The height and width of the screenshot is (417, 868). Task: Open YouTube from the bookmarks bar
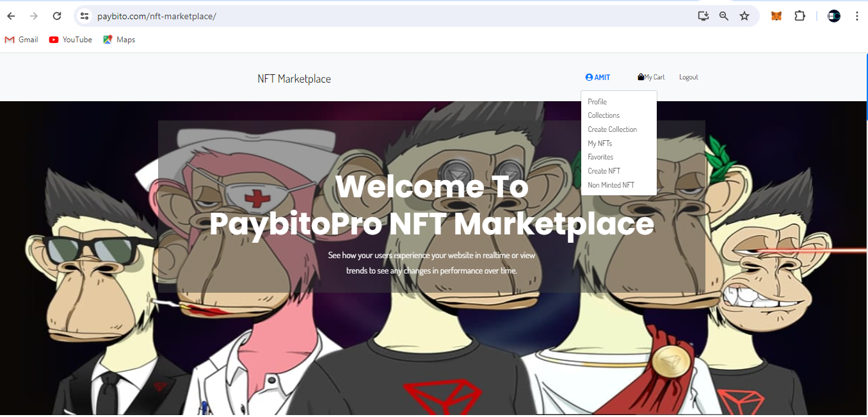click(x=70, y=39)
